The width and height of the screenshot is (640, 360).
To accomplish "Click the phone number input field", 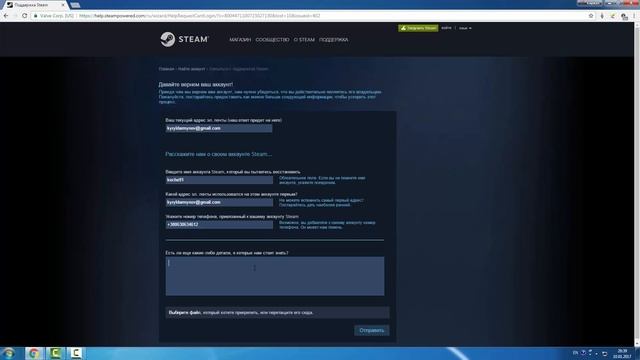I will point(219,224).
